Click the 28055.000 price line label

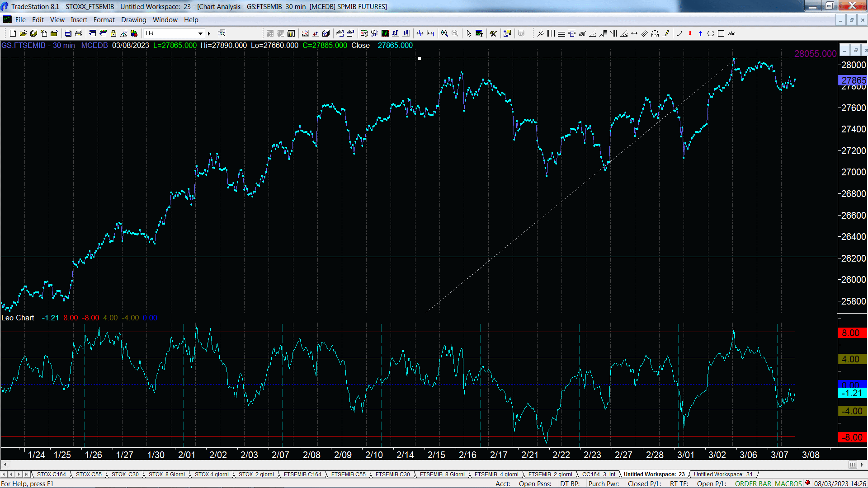pyautogui.click(x=815, y=54)
